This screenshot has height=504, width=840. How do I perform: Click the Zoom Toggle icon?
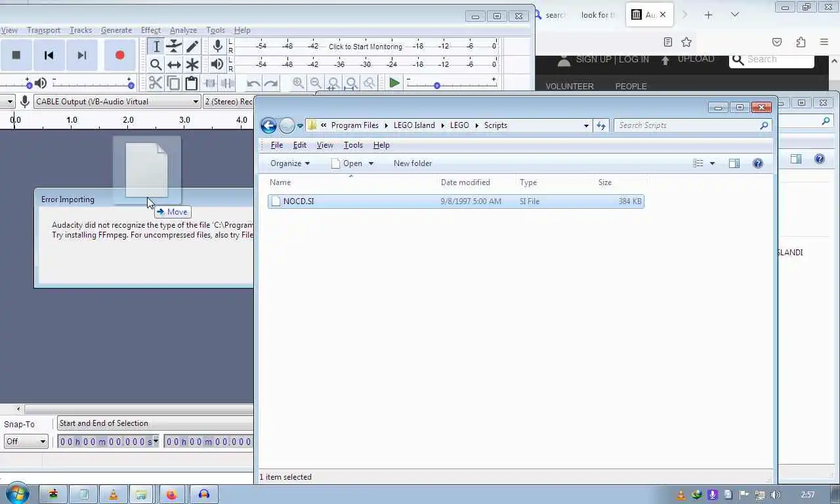[x=369, y=83]
